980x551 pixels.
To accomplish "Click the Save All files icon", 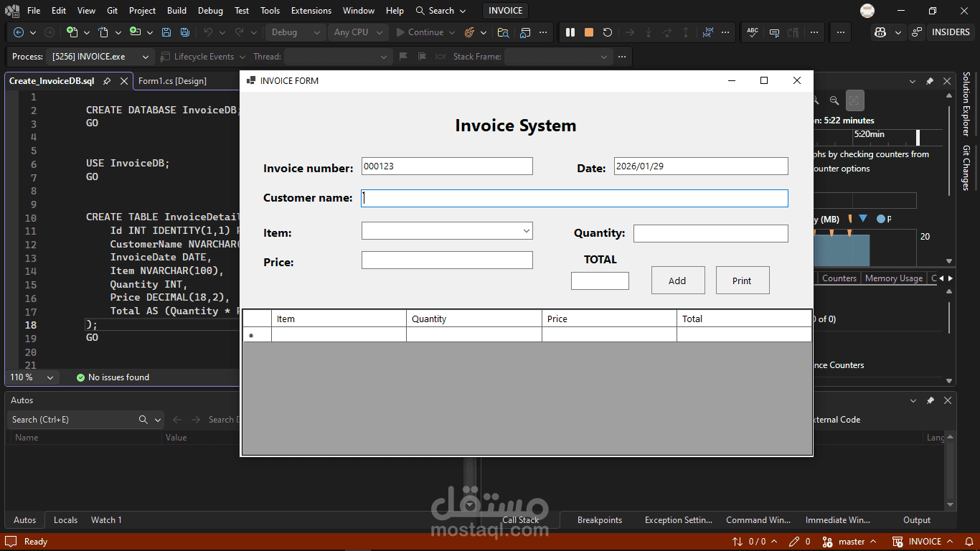I will pyautogui.click(x=184, y=32).
